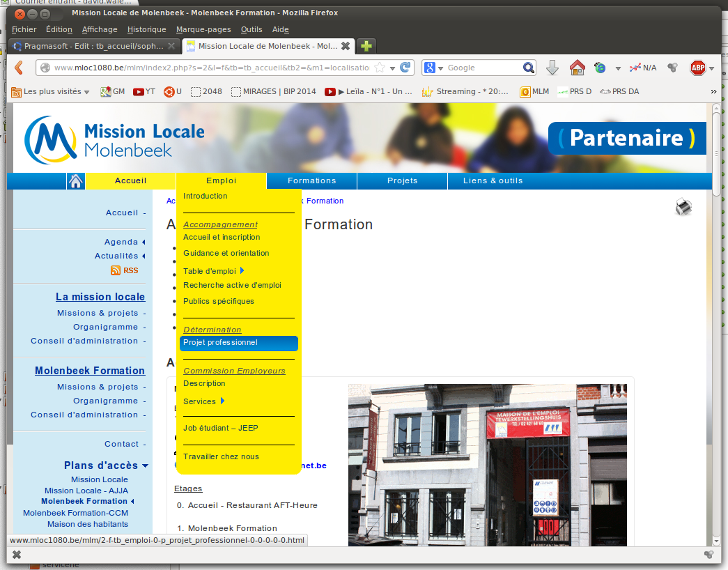Open the Adblock Plus dropdown arrow
This screenshot has height=570, width=728.
711,68
